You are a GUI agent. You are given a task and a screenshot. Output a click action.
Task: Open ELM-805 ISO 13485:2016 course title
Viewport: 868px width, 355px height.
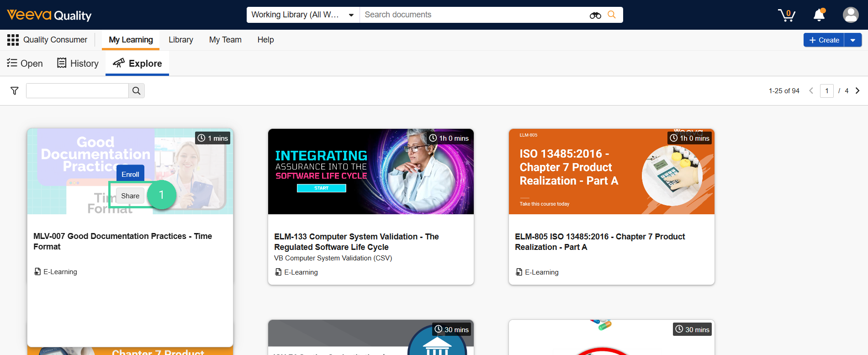pos(600,242)
